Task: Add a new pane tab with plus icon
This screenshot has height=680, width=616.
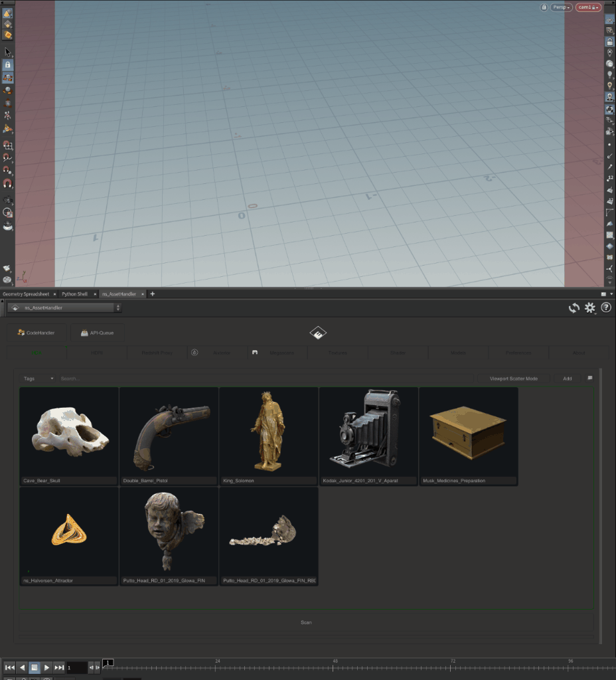Action: pos(152,294)
